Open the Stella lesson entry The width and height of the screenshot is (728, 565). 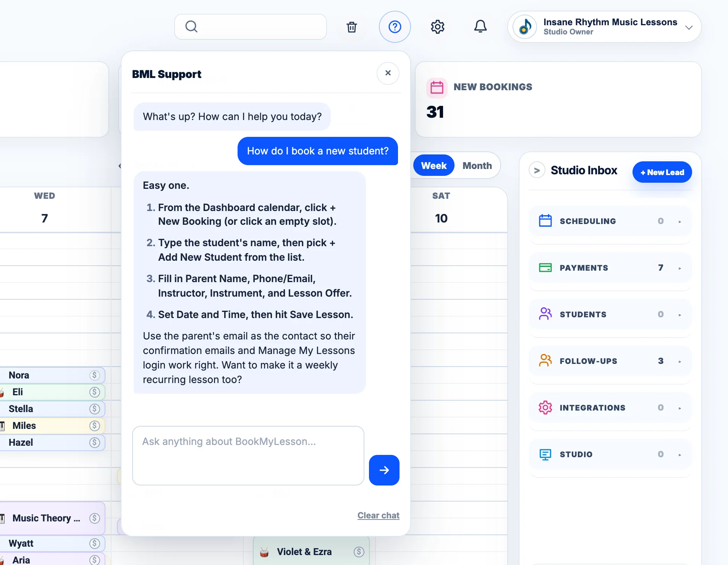click(52, 409)
